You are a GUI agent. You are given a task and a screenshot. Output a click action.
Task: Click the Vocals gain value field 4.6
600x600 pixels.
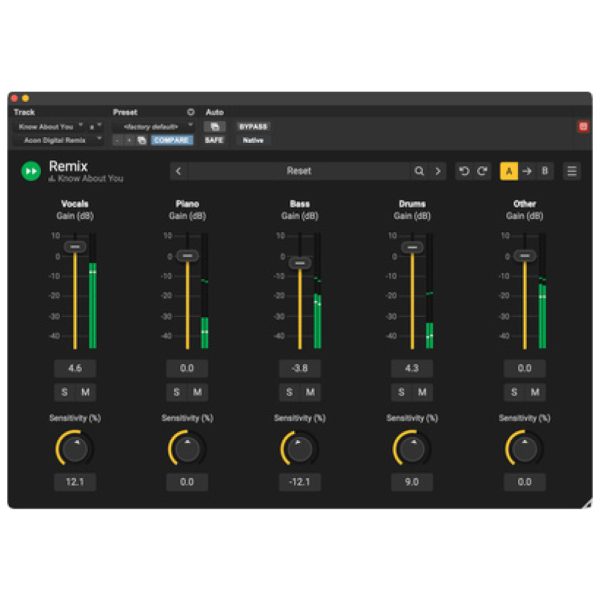(x=75, y=368)
